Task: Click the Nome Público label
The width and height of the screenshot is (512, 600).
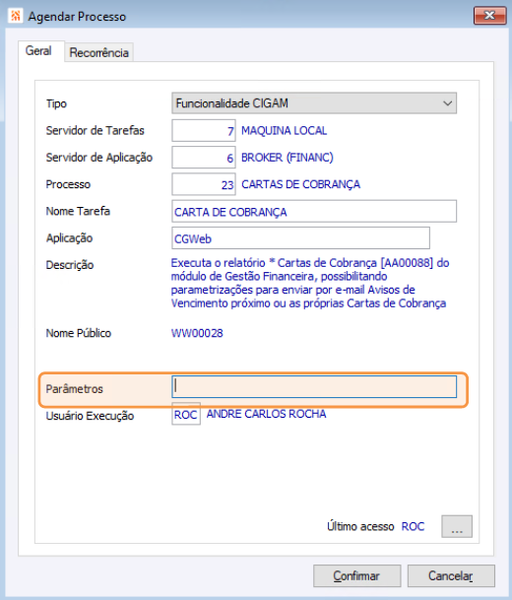Action: (x=78, y=333)
